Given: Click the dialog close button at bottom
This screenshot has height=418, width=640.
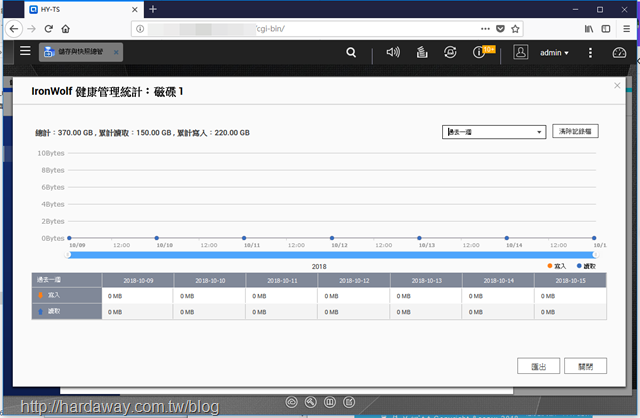Looking at the screenshot, I should [585, 366].
